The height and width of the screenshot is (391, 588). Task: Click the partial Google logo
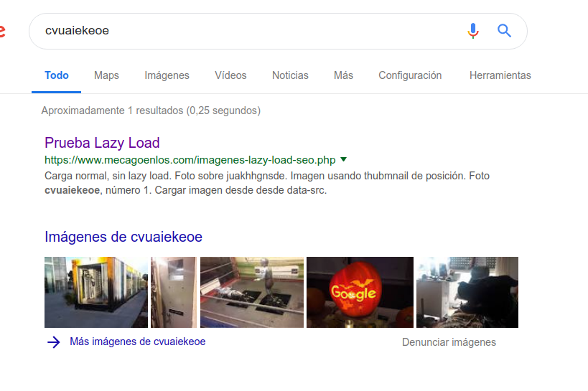click(2, 31)
